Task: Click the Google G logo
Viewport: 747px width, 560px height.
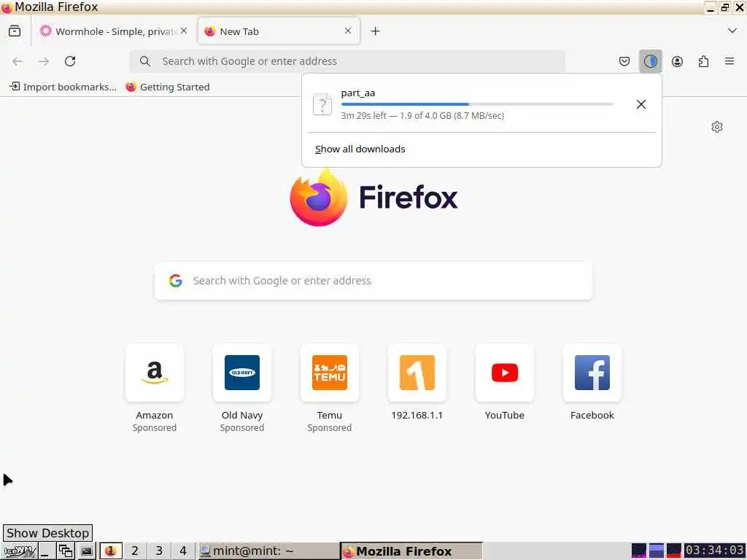Action: point(176,281)
